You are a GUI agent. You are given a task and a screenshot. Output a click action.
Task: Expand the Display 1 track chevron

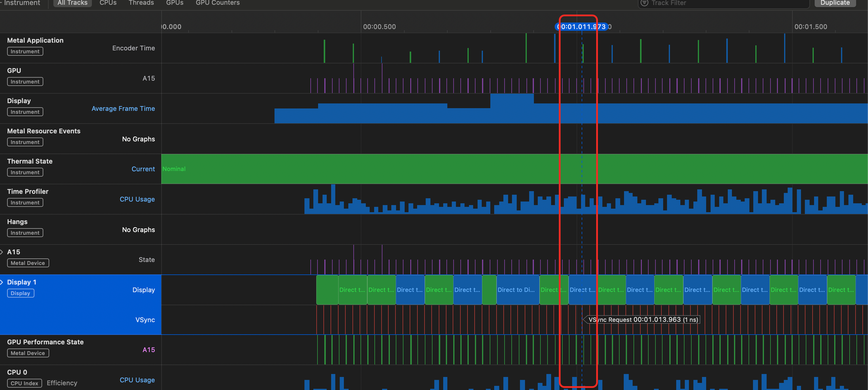pyautogui.click(x=2, y=282)
